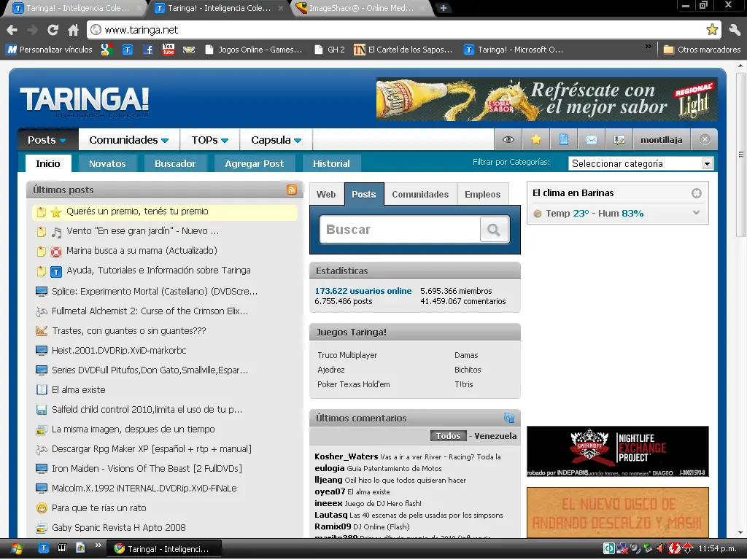Open post El alma existe
The height and width of the screenshot is (560, 747).
pyautogui.click(x=79, y=389)
